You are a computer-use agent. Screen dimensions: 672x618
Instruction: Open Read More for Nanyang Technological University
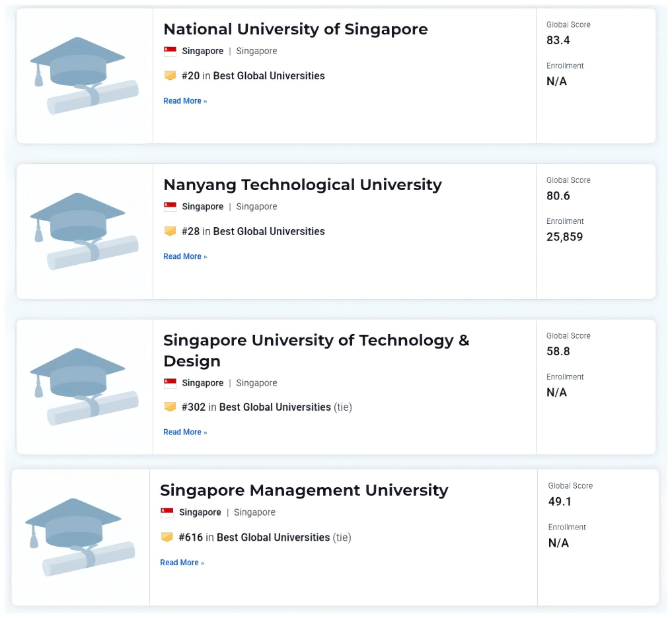click(185, 256)
